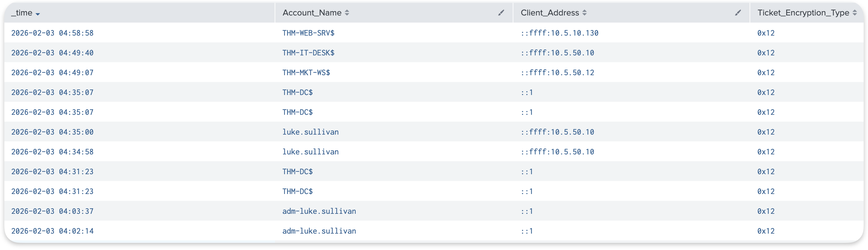Click client address ::ffff:10.5.50.12
Viewport: 868px width, 250px height.
(557, 73)
